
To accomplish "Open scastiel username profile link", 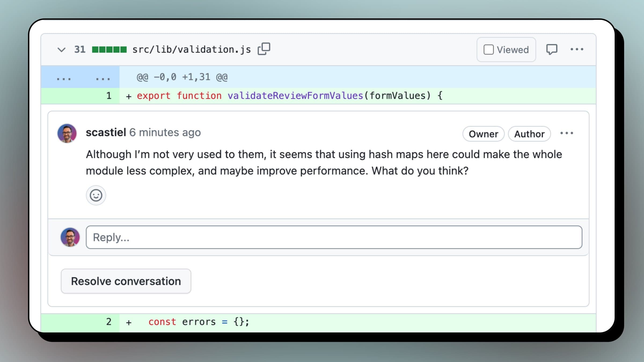I will [x=106, y=132].
